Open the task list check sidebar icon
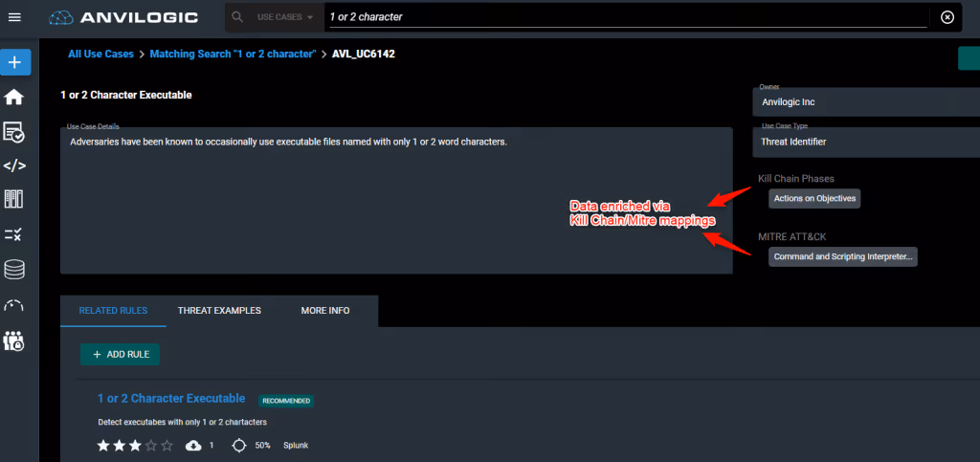The width and height of the screenshot is (980, 462). point(13,234)
